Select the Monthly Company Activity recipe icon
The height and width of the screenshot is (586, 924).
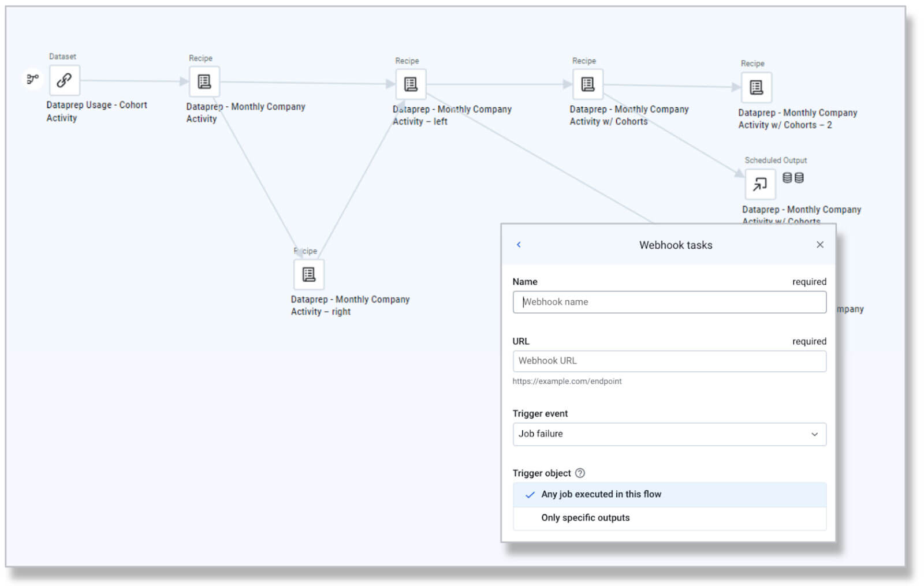(204, 82)
